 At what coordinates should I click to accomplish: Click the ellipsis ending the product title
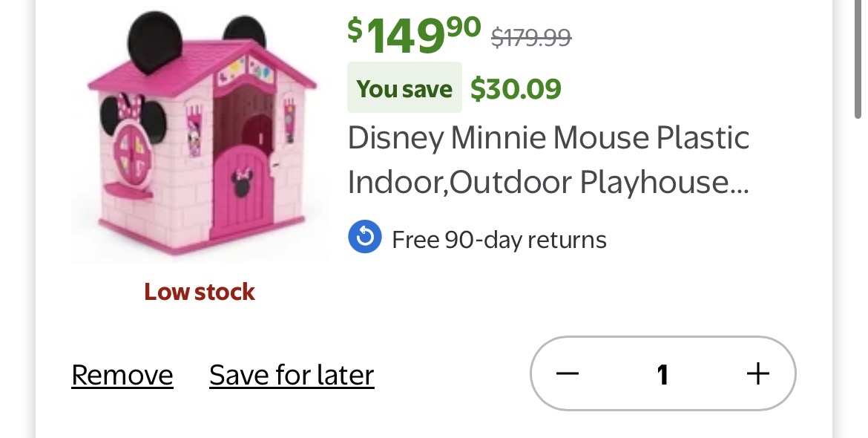(739, 184)
